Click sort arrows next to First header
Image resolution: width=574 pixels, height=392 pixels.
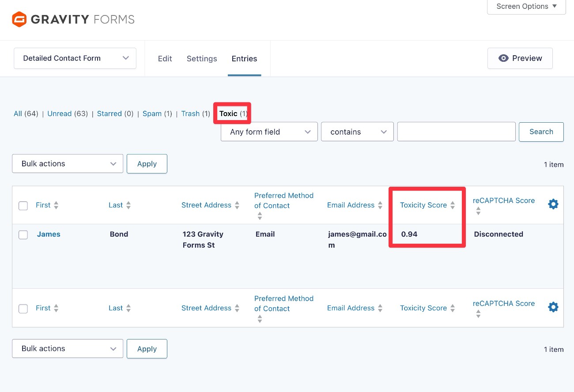tap(56, 205)
